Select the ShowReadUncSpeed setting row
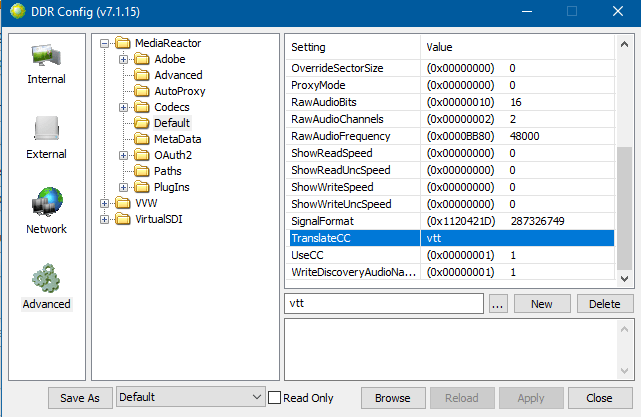This screenshot has width=641, height=417. click(452, 170)
